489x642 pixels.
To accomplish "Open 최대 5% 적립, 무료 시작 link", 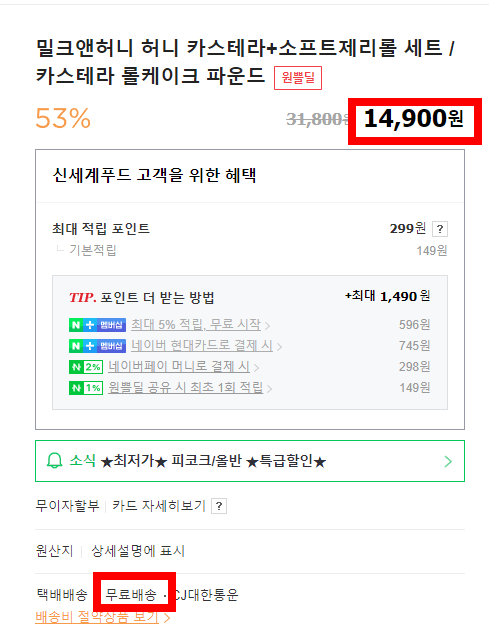I will coord(196,325).
